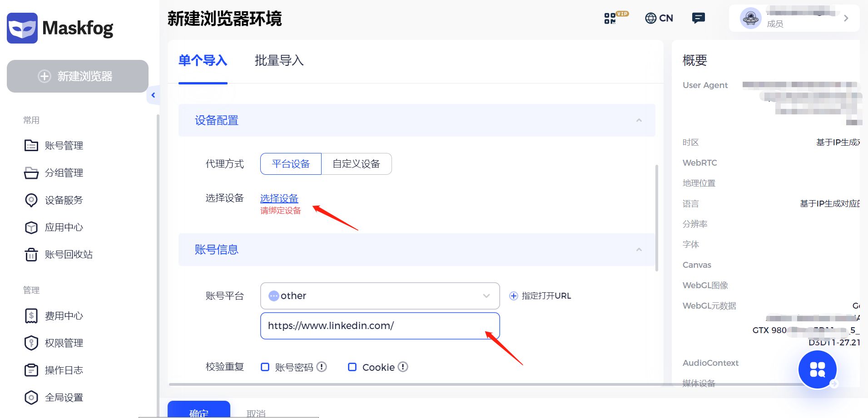Collapse the 账号信息 section
Image resolution: width=868 pixels, height=418 pixels.
pyautogui.click(x=639, y=250)
